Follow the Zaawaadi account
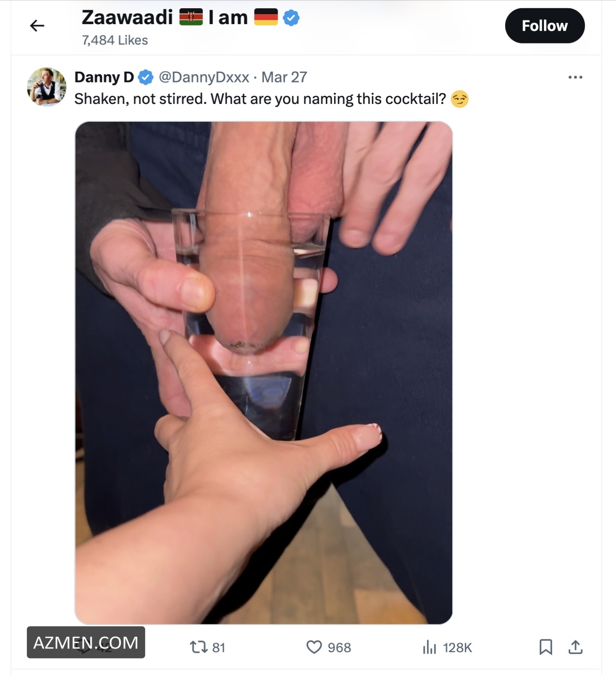Screen dimensions: 616x675 544,26
